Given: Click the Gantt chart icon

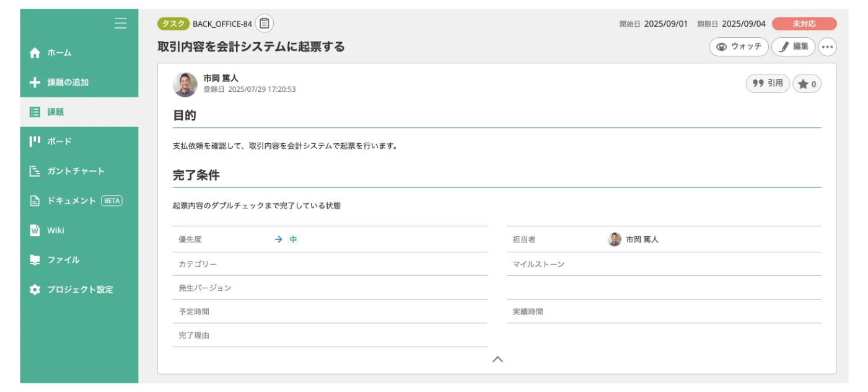Looking at the screenshot, I should [35, 171].
